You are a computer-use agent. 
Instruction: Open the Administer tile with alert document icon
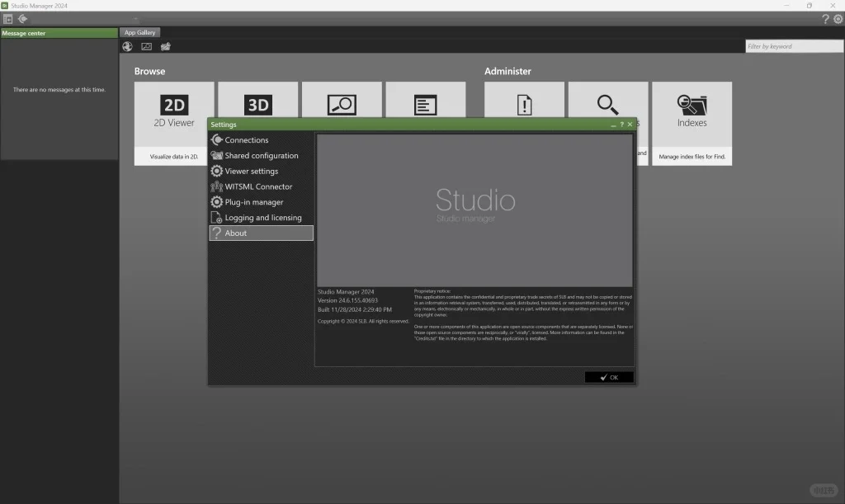[524, 100]
